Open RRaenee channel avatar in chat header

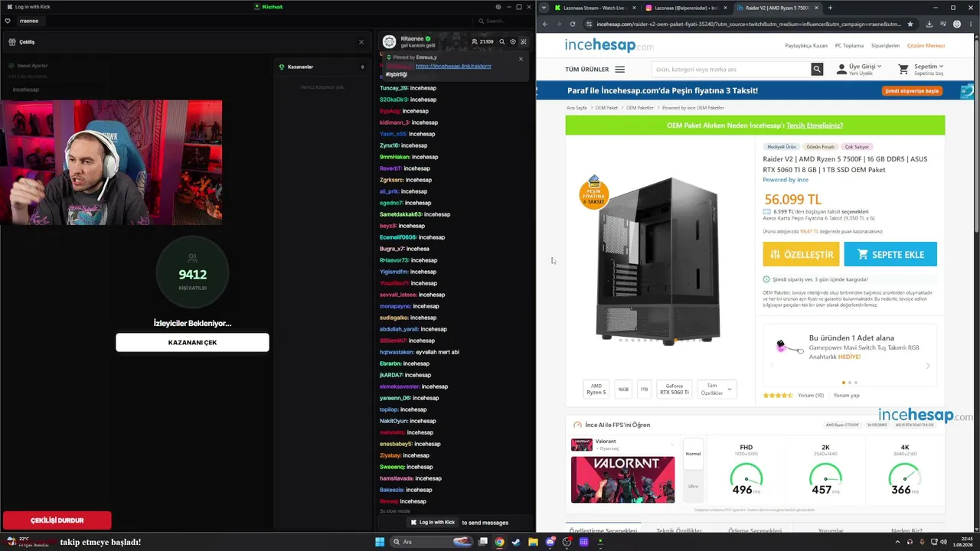tap(389, 41)
